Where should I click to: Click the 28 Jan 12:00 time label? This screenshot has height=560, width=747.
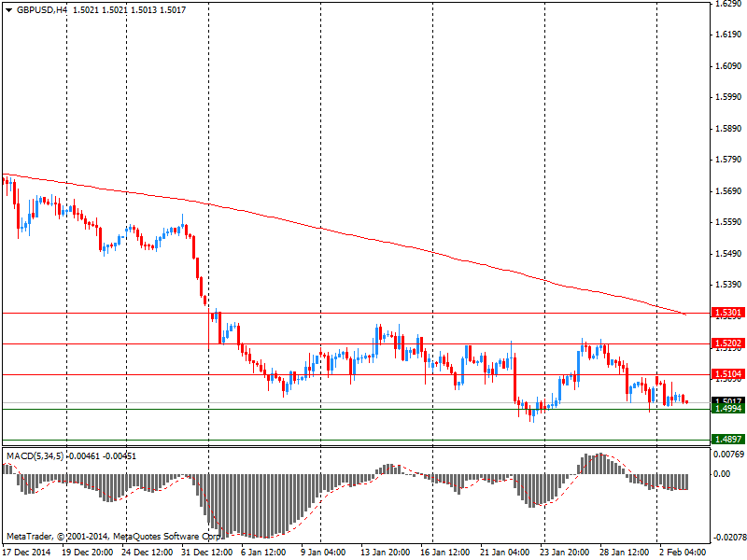pyautogui.click(x=624, y=553)
